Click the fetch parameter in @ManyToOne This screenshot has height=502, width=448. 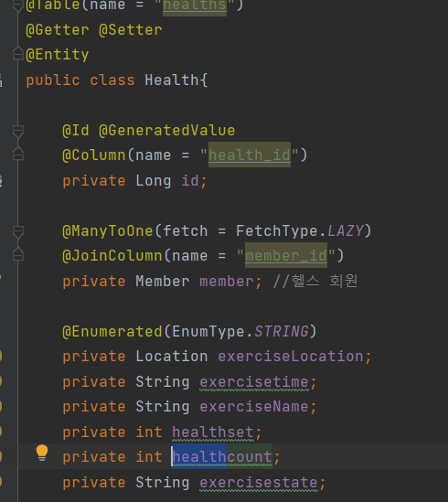point(186,231)
